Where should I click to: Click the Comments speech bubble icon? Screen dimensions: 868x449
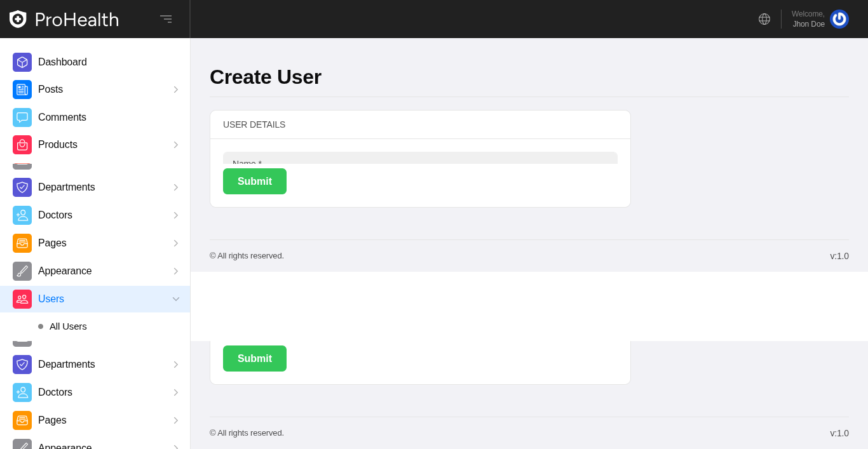click(x=22, y=117)
